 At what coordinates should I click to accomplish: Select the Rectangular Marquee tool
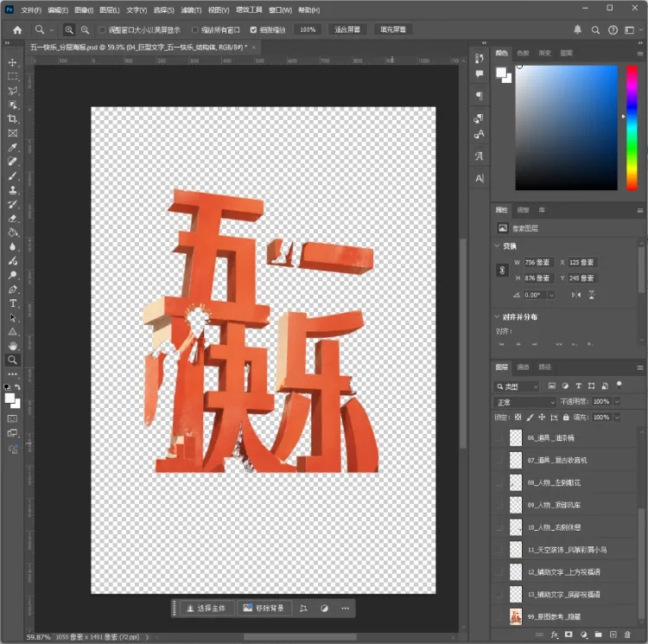tap(12, 76)
